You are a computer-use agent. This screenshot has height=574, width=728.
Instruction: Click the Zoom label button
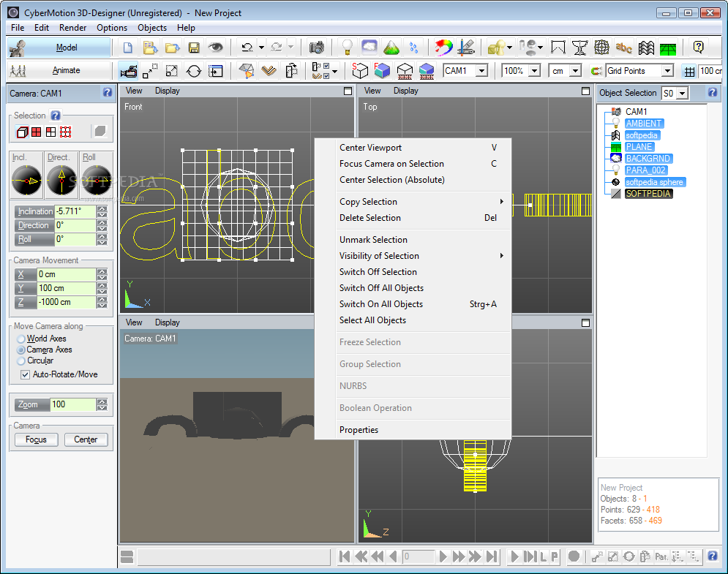tap(32, 404)
